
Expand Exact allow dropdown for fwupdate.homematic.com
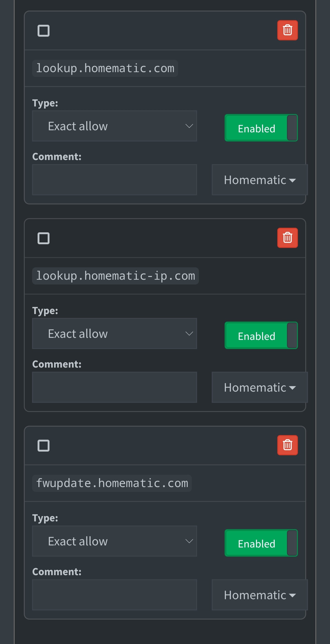click(x=114, y=541)
